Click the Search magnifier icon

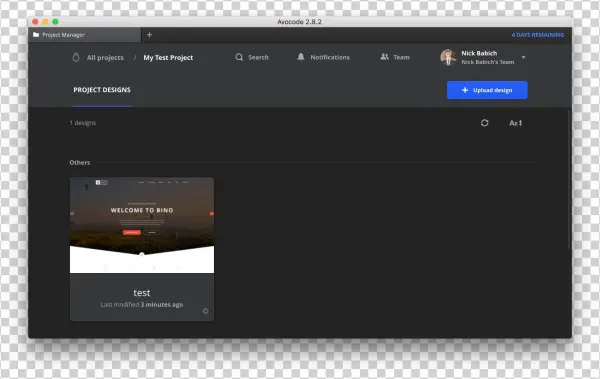(239, 57)
